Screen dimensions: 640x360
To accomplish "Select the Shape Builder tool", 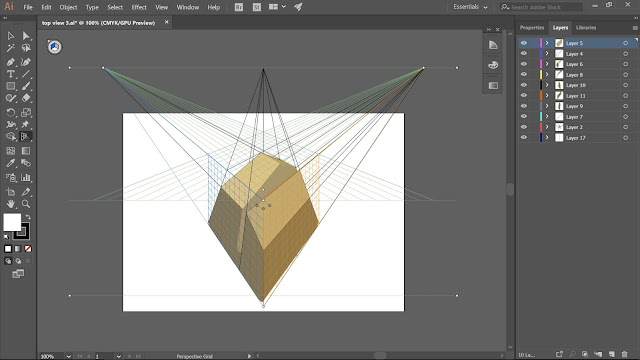I will [x=11, y=137].
